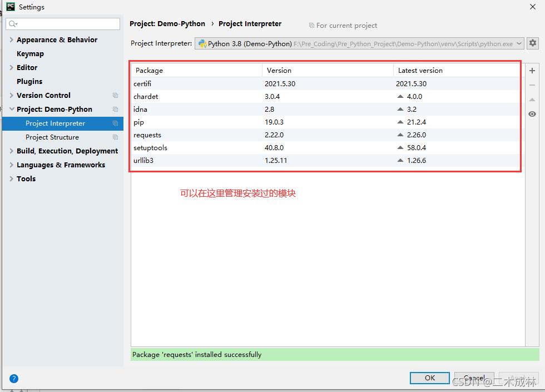Screen dimensions: 545x392
Task: Open Version Control settings
Action: tap(43, 95)
